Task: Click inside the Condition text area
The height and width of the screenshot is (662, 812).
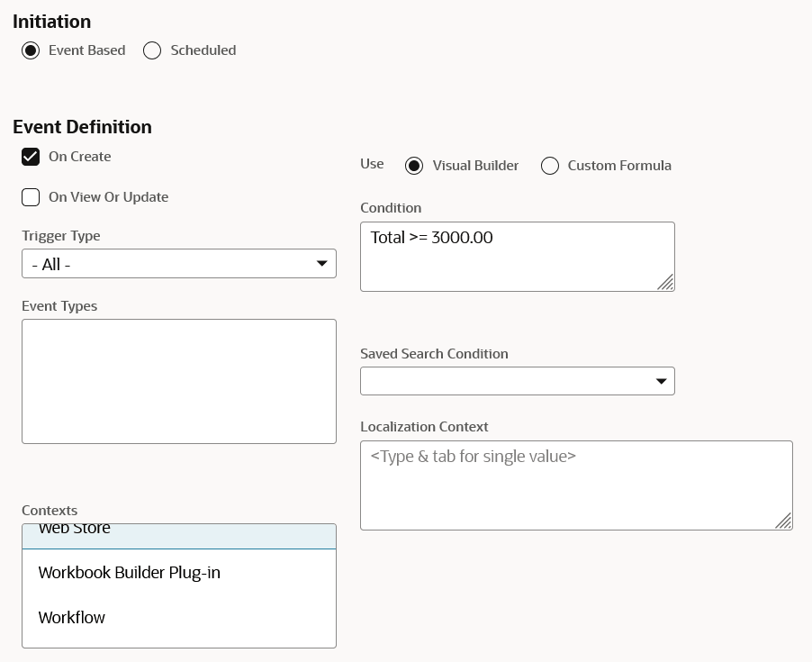Action: pyautogui.click(x=518, y=257)
